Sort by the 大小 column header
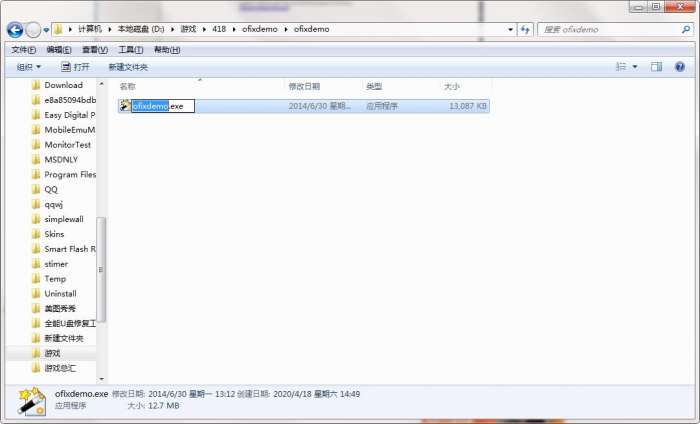 (451, 87)
